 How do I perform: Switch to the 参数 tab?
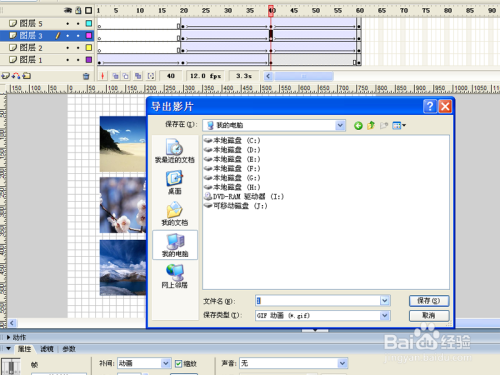(69, 349)
